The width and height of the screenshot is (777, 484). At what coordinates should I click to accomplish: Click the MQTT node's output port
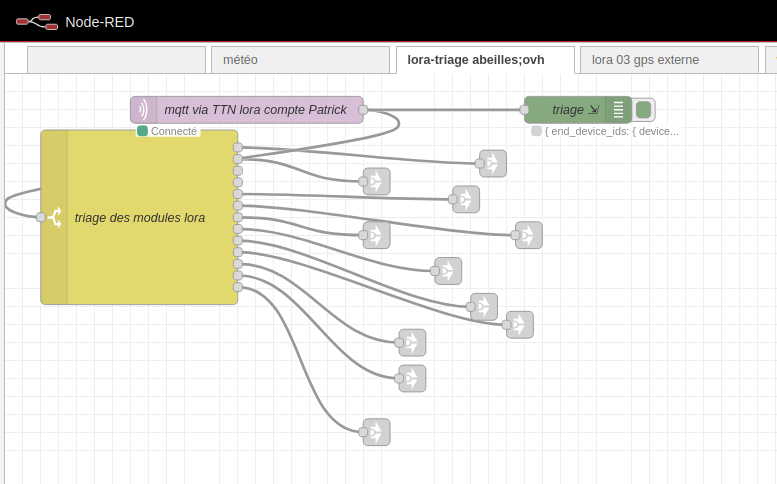click(363, 110)
